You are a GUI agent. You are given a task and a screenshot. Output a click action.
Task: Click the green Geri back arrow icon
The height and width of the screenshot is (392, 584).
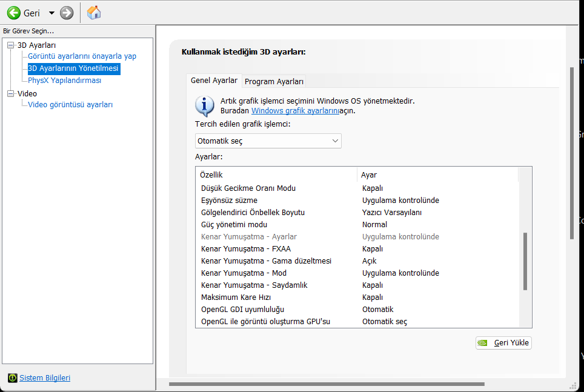pyautogui.click(x=14, y=13)
